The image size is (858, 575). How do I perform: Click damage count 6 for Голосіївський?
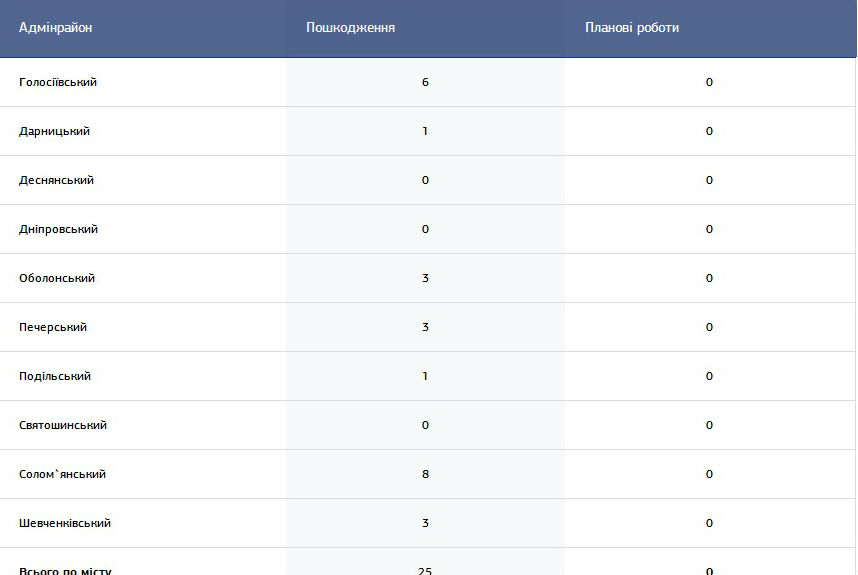click(x=425, y=82)
